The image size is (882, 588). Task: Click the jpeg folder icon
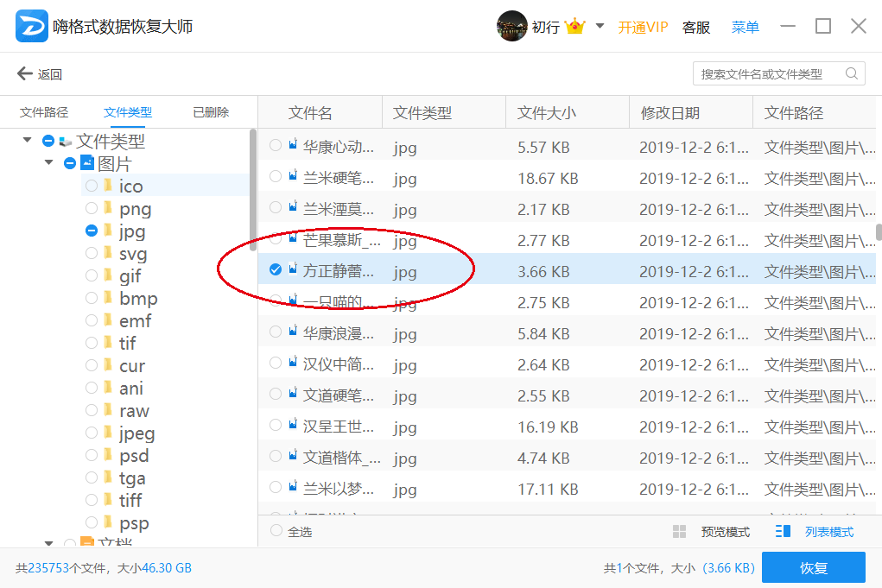pyautogui.click(x=108, y=432)
